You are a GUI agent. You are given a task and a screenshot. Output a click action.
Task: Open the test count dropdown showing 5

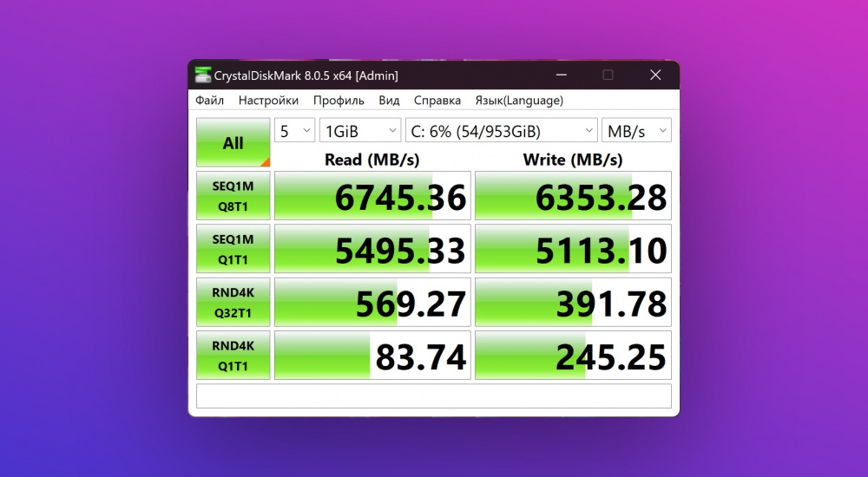pos(294,131)
